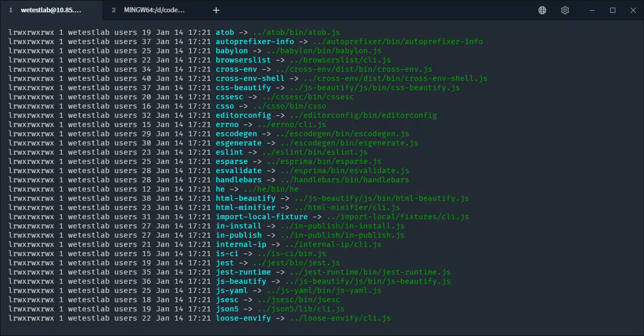Viewport: 644px width, 336px height.
Task: Minimize the terminal window
Action: coord(592,10)
